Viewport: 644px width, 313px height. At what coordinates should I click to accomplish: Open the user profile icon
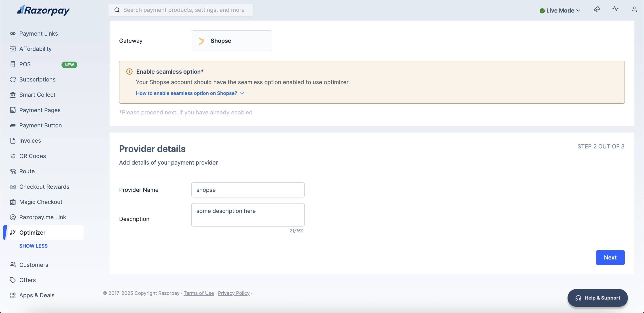[634, 9]
